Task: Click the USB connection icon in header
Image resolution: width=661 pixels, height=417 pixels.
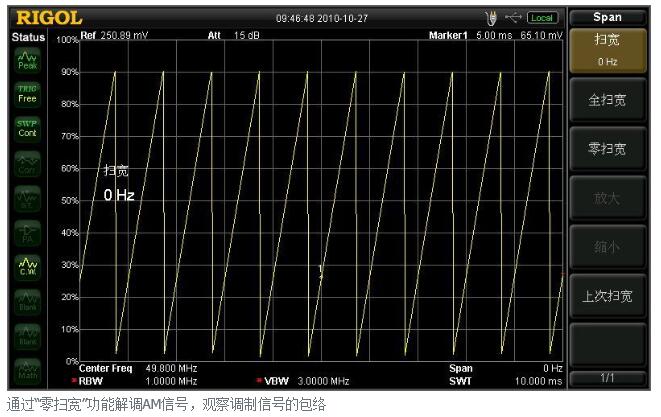Action: (516, 17)
